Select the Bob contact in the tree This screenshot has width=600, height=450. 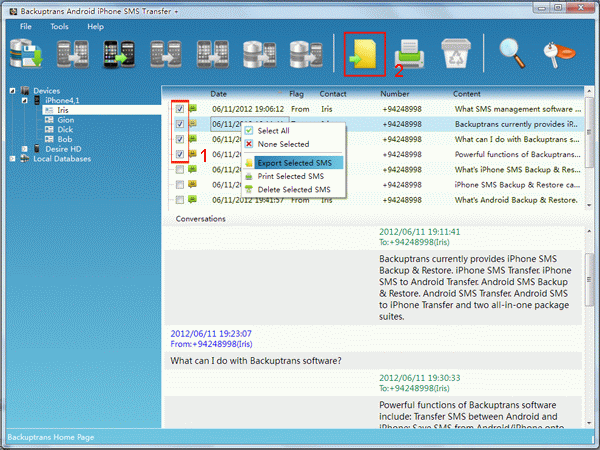pyautogui.click(x=65, y=139)
